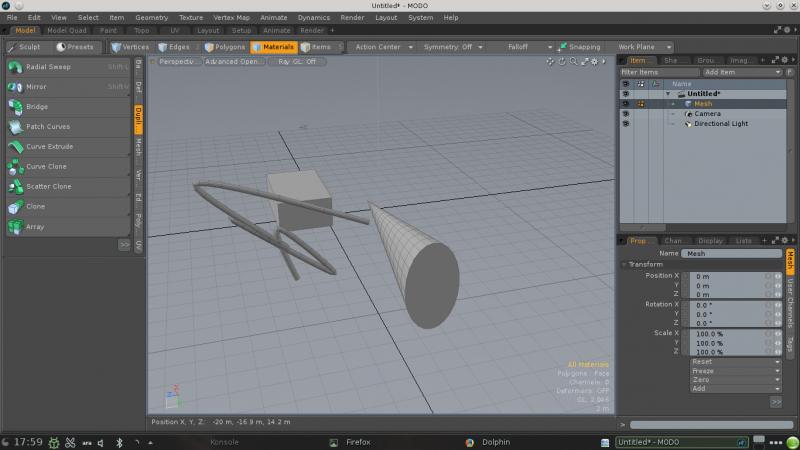Choose the Array tool

[x=68, y=227]
